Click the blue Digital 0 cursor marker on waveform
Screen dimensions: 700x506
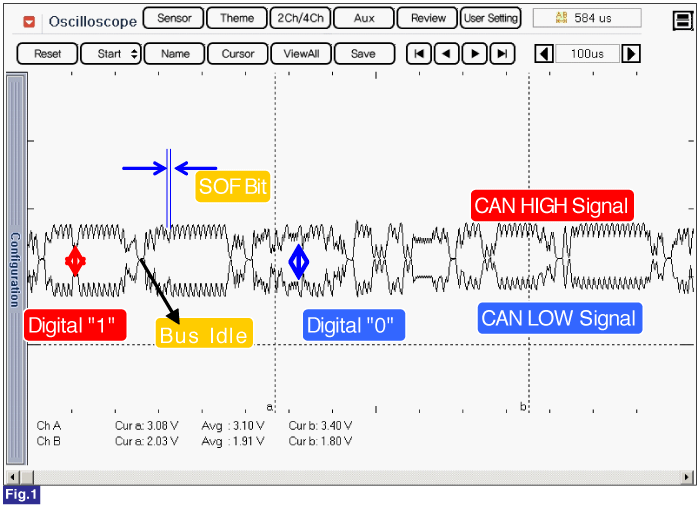(x=299, y=262)
